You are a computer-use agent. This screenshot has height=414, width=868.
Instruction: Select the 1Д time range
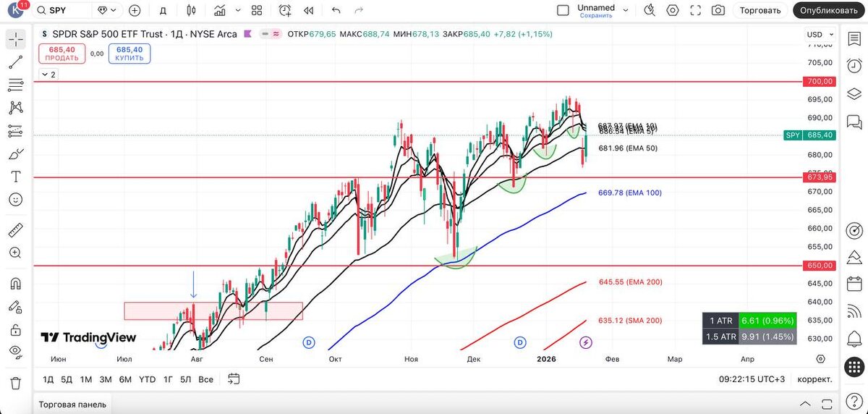pyautogui.click(x=48, y=379)
